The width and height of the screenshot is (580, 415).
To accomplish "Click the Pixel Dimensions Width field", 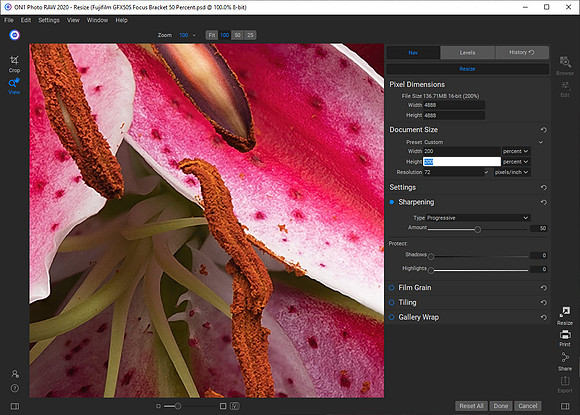I will 454,105.
